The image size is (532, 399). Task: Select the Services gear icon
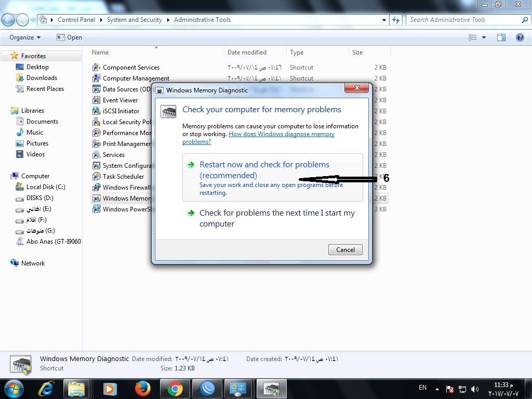coord(96,155)
